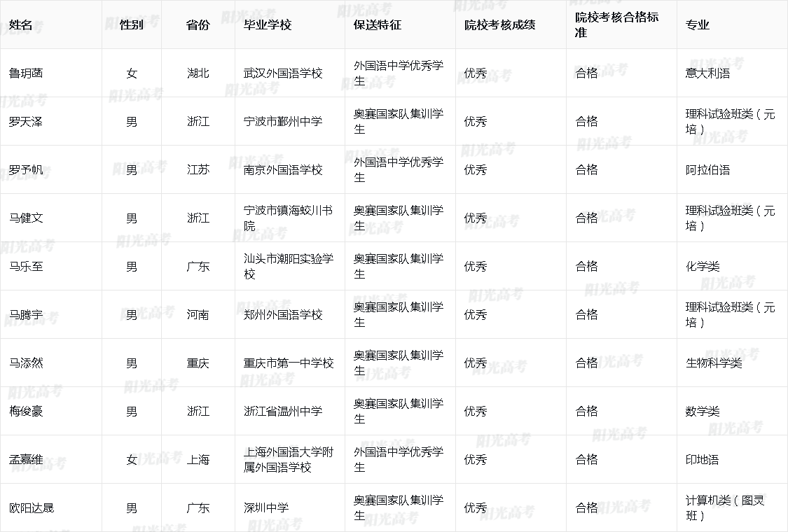Image resolution: width=788 pixels, height=532 pixels.
Task: Click 理科试验班类（元培） in 马健文's row
Action: coord(730,218)
